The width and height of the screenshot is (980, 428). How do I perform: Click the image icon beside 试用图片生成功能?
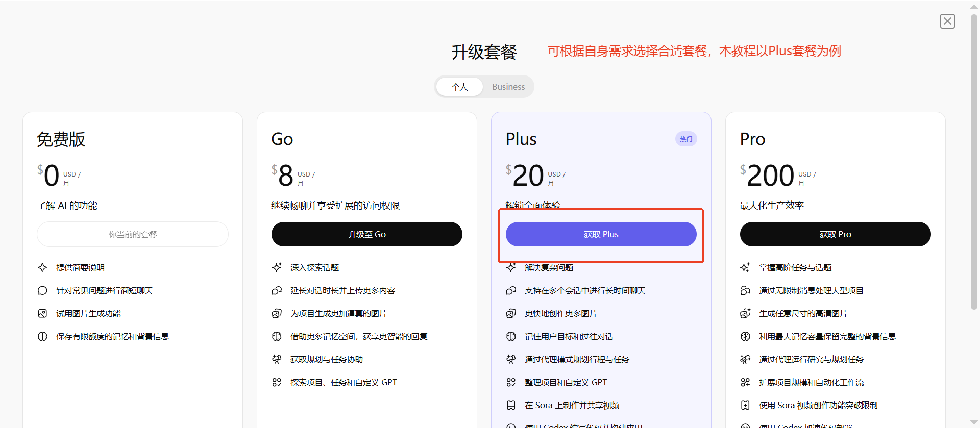coord(42,313)
